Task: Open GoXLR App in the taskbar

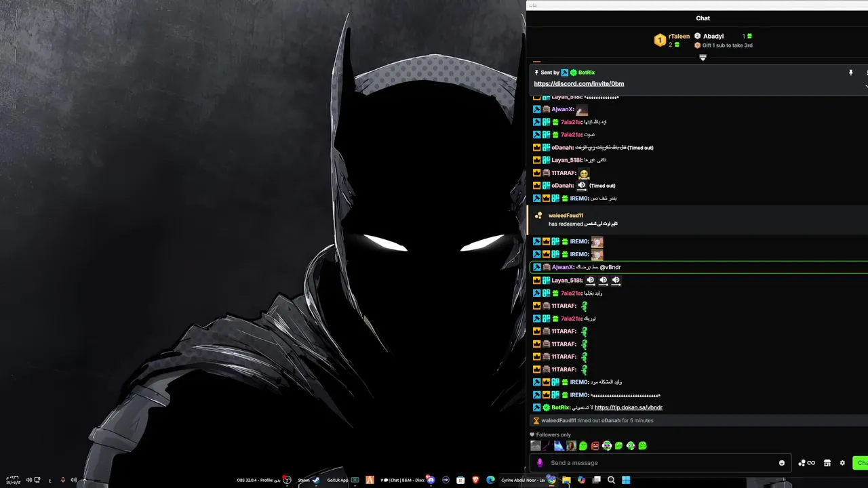Action: pyautogui.click(x=342, y=480)
